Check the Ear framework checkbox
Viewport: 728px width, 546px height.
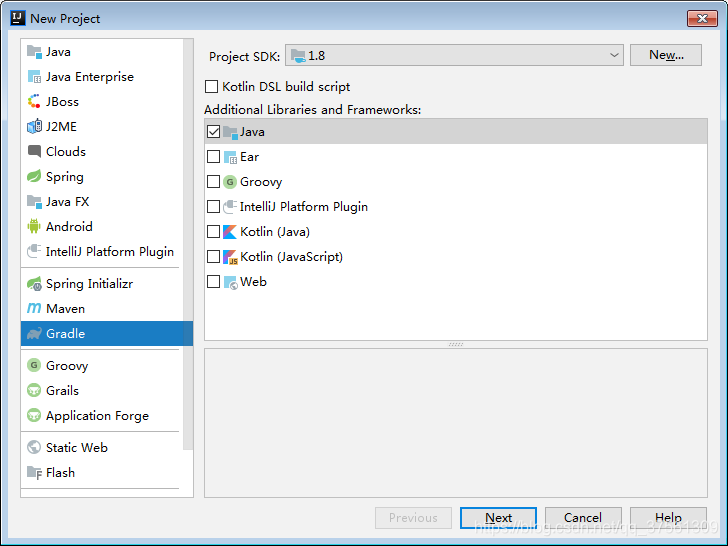(214, 157)
